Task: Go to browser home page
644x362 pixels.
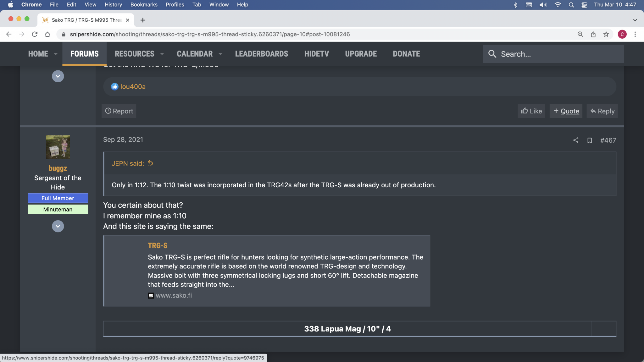Action: (47, 34)
